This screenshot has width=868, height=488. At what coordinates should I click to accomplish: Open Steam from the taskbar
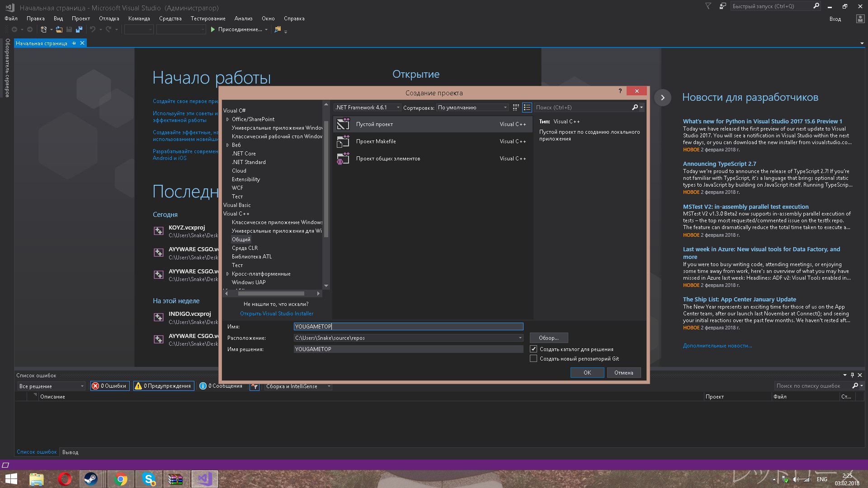[91, 479]
